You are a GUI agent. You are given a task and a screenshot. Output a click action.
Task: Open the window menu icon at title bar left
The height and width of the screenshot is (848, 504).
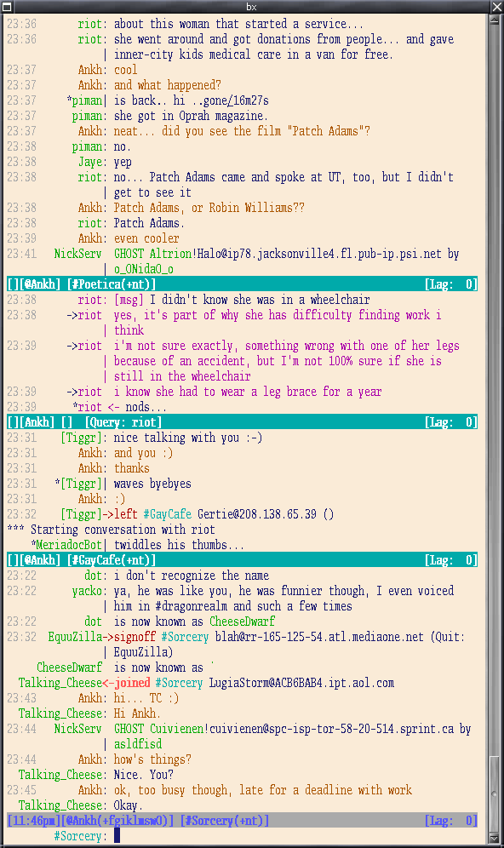click(x=7, y=7)
